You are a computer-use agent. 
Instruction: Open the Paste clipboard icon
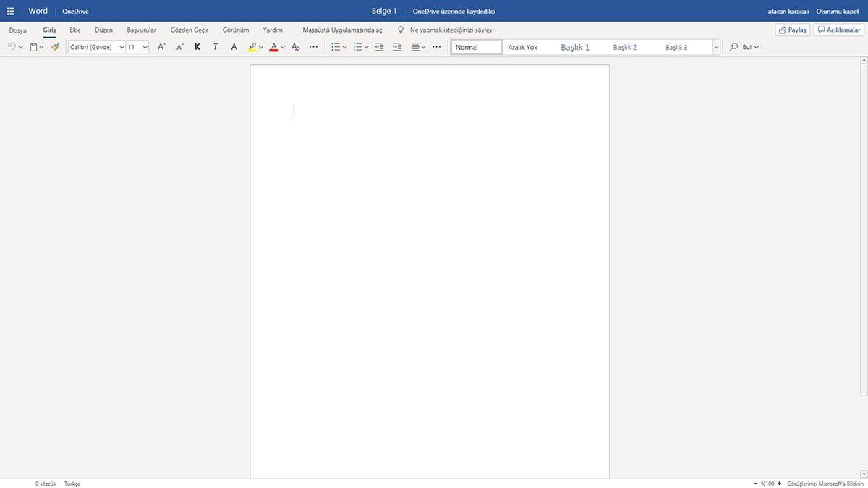click(33, 46)
